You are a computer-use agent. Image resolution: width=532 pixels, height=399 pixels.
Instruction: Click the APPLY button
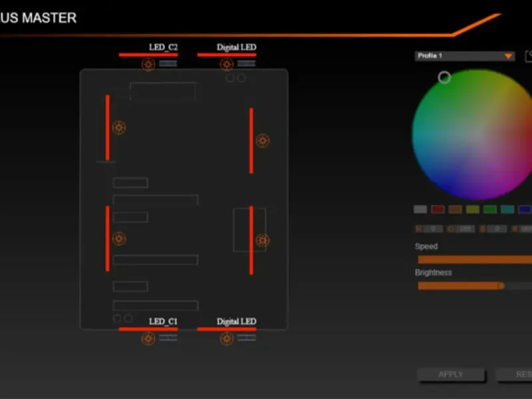point(451,374)
